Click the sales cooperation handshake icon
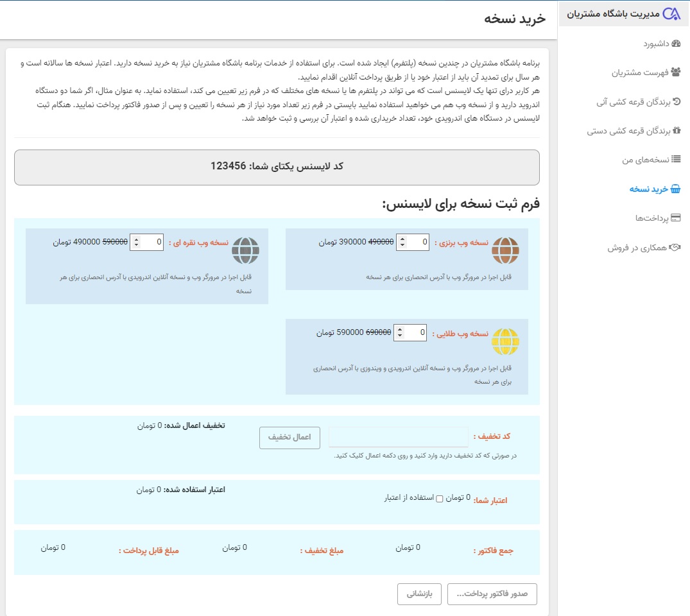This screenshot has width=690, height=616. coord(675,247)
